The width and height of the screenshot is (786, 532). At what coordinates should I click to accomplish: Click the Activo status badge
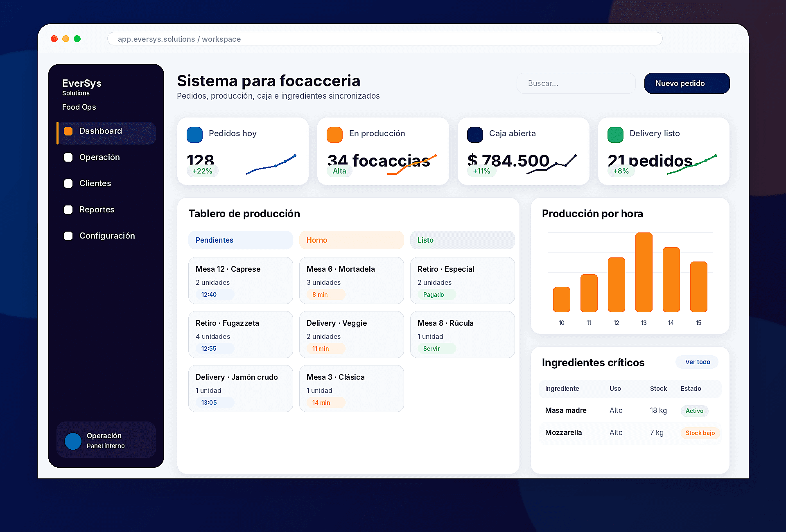point(695,411)
